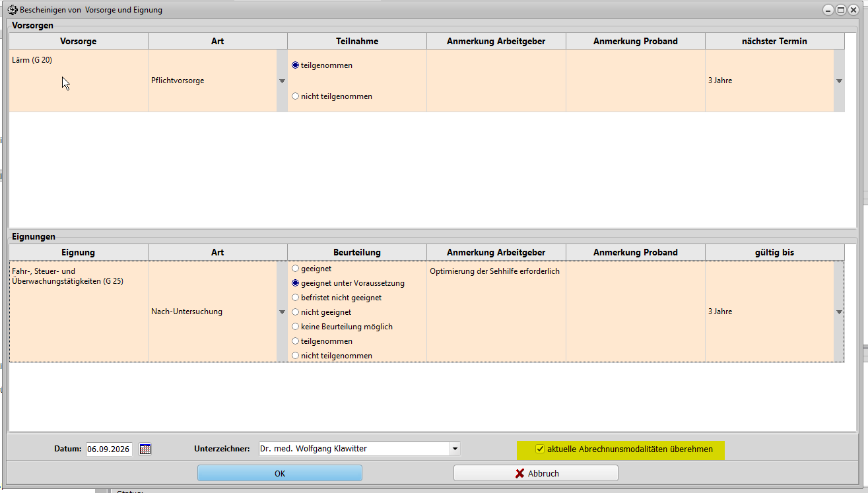Expand the 'gültig bis' 3 Jahre dropdown
The width and height of the screenshot is (868, 493).
click(x=839, y=312)
